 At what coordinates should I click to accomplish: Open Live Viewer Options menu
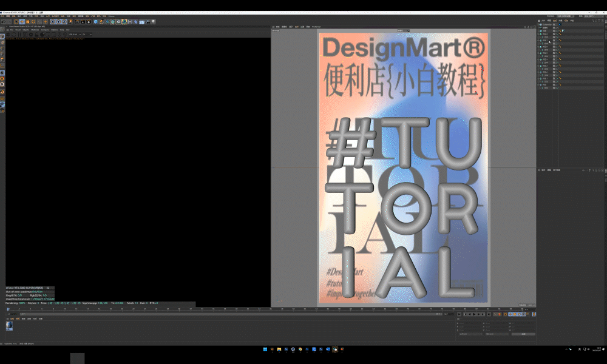(54, 30)
